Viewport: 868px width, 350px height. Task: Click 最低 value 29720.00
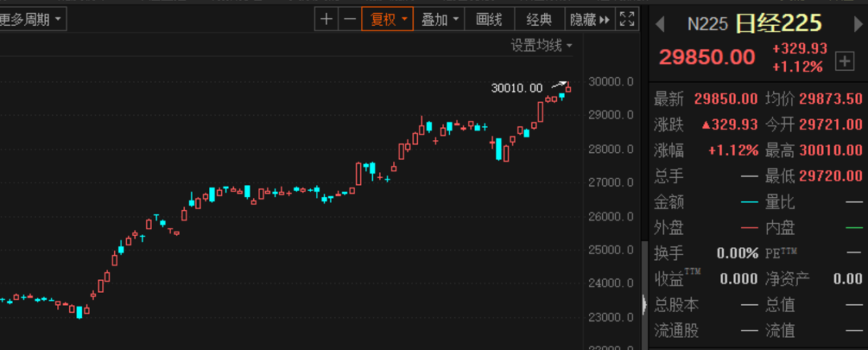(830, 176)
